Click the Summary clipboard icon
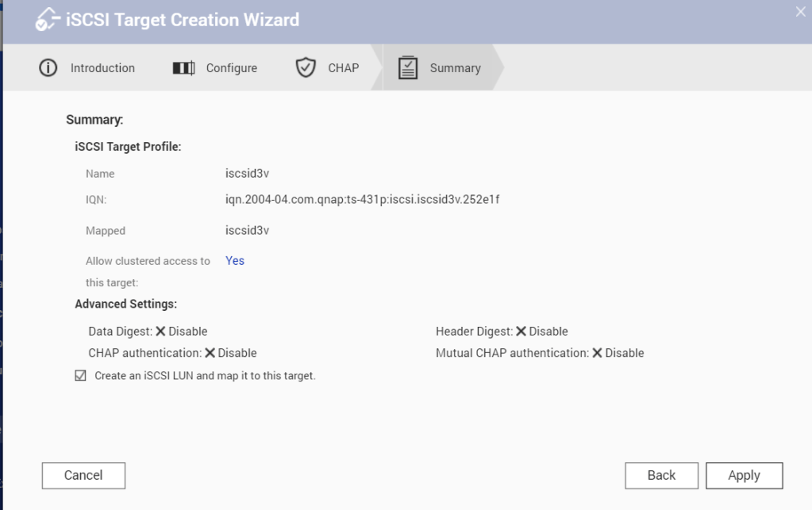 tap(408, 68)
